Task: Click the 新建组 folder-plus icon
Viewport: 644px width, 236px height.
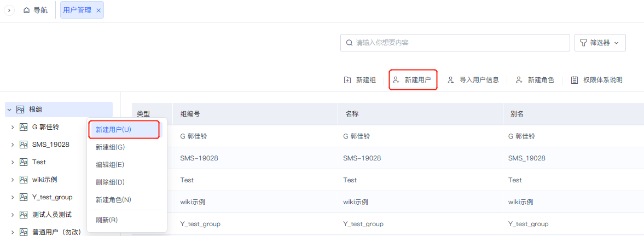Action: coord(347,80)
